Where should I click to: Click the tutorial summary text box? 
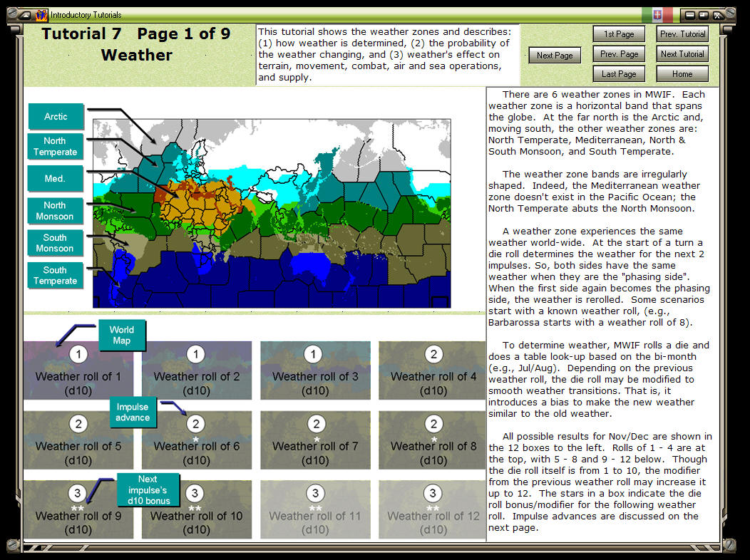pyautogui.click(x=388, y=55)
